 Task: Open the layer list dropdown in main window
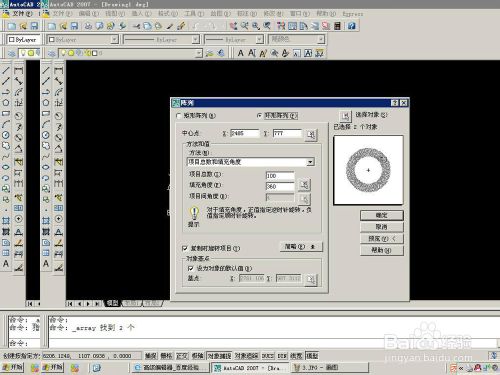tap(199, 53)
